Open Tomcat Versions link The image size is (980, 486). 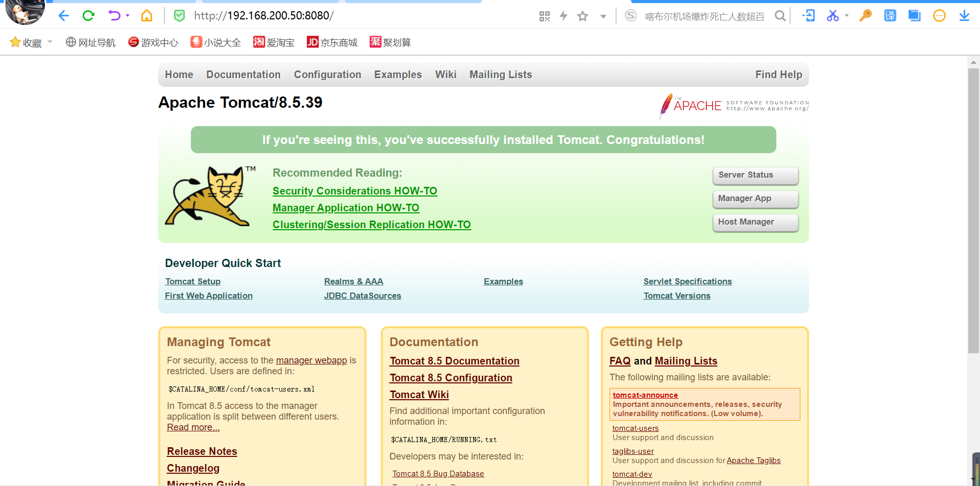click(677, 296)
